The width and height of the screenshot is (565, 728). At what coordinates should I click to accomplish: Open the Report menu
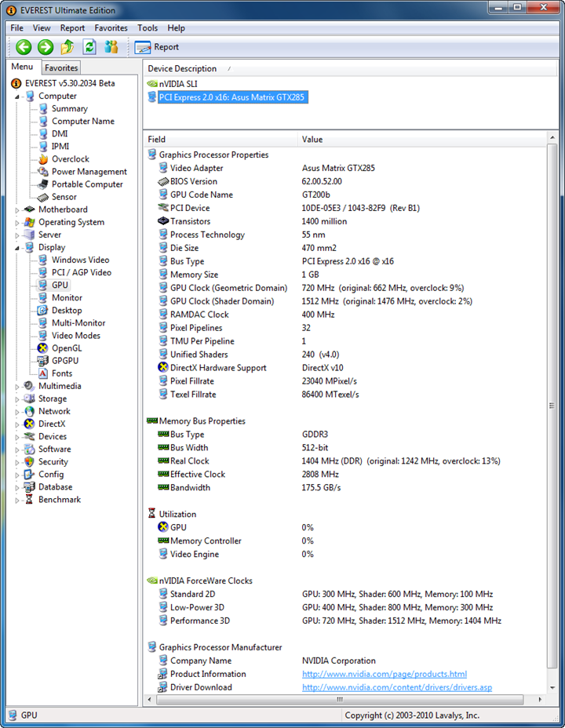[x=72, y=28]
